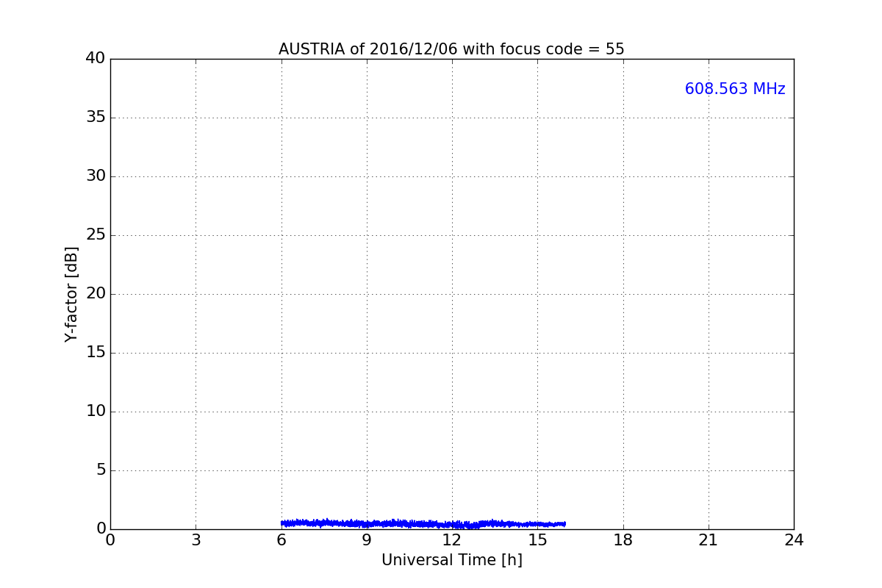Click the x-axis tick label '9'
This screenshot has width=882, height=588.
(x=367, y=540)
